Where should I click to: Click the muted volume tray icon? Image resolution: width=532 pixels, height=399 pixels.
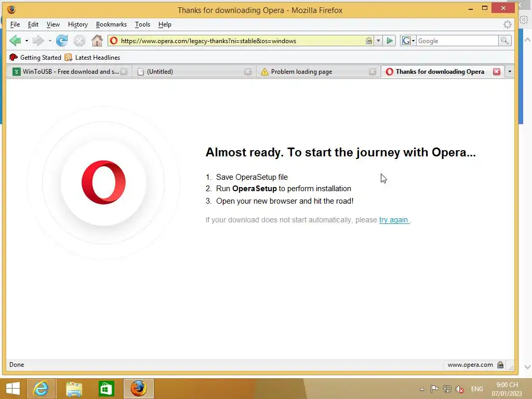(460, 389)
